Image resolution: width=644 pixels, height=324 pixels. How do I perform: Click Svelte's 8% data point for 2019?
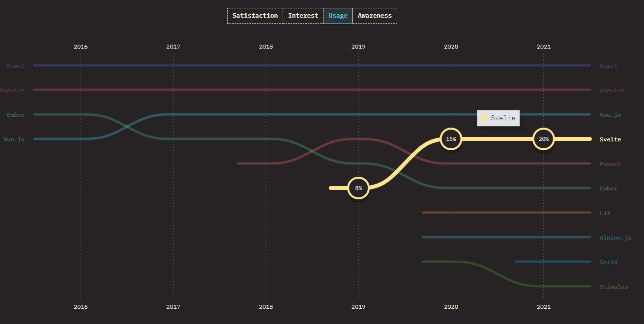click(x=358, y=188)
